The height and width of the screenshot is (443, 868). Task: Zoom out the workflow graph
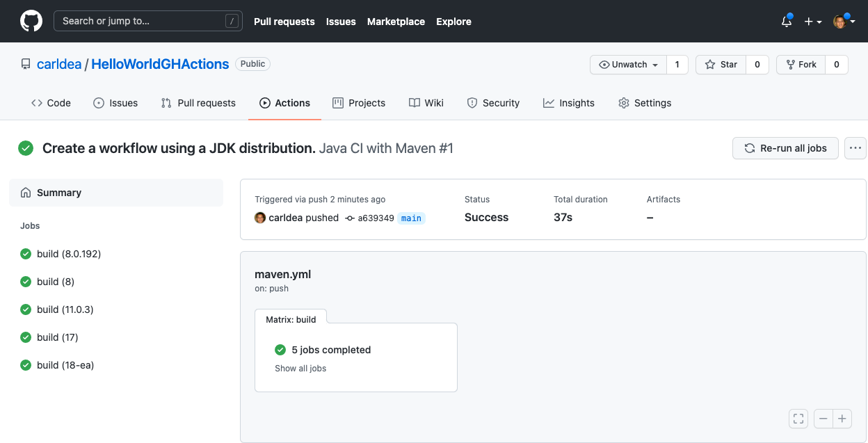[x=823, y=419]
